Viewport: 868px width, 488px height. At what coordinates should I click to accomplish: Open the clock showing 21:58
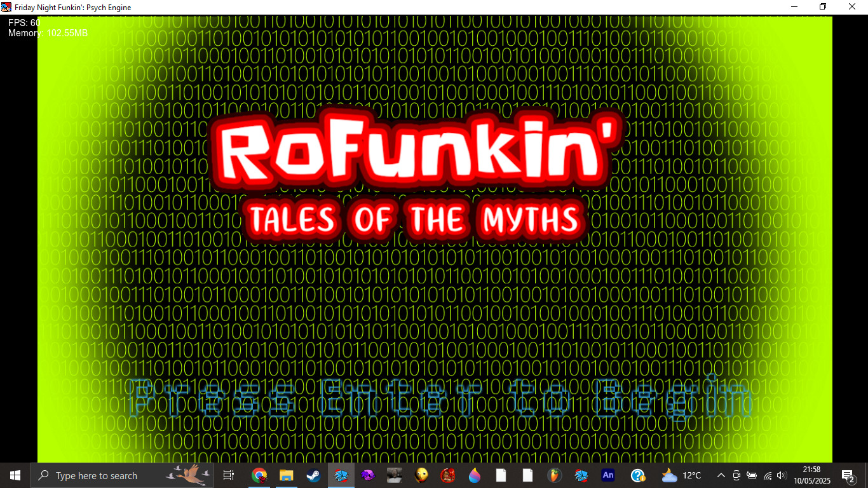click(x=811, y=475)
